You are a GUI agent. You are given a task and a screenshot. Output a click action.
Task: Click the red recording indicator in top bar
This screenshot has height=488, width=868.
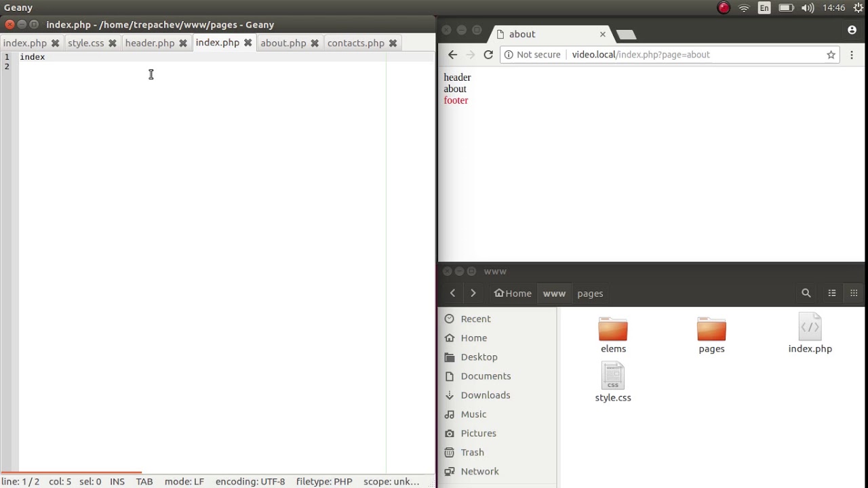724,8
